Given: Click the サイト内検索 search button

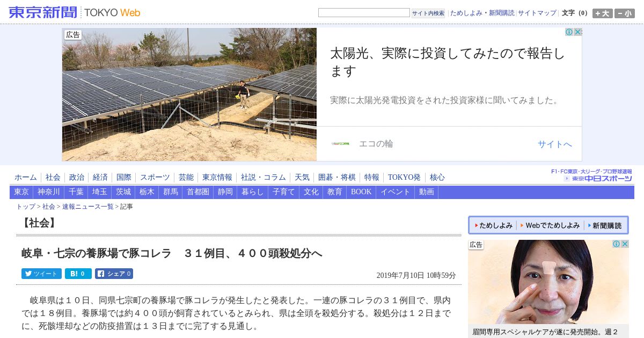Looking at the screenshot, I should pos(428,13).
